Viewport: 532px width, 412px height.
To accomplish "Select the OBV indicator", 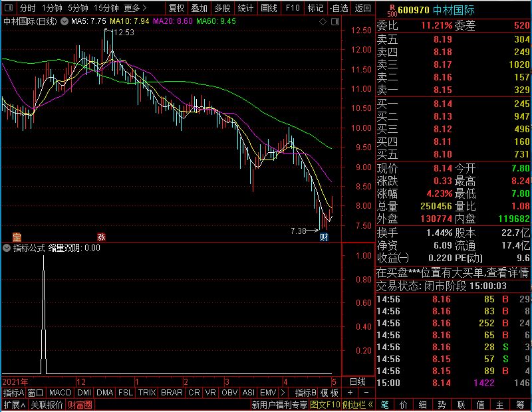I will (x=229, y=393).
